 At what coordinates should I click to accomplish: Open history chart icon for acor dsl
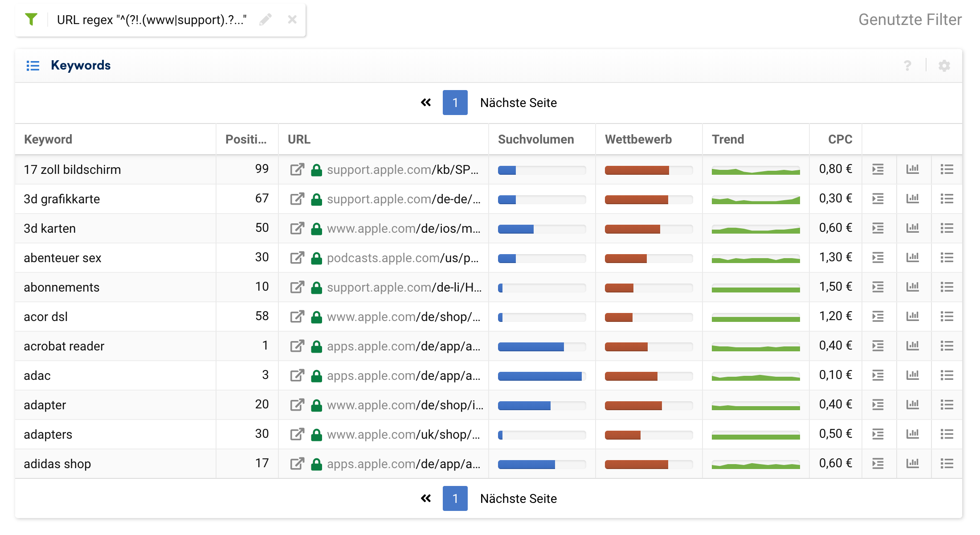pyautogui.click(x=913, y=317)
